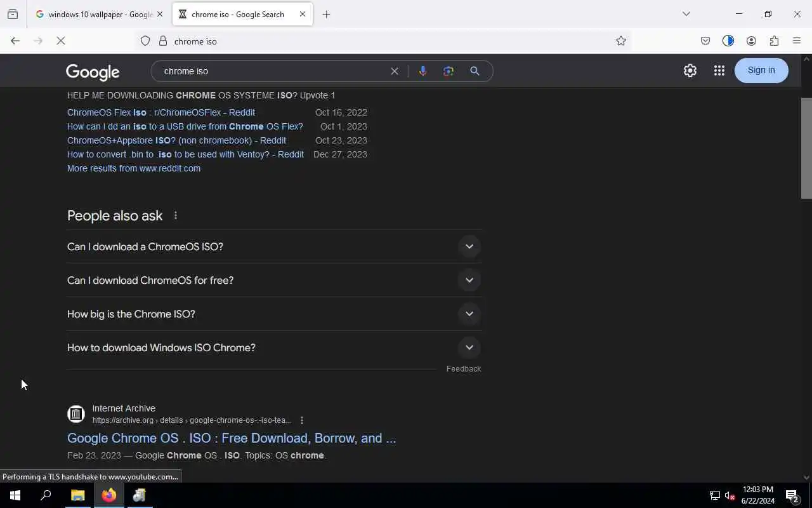Click the vertical page scrollbar thumb
This screenshot has width=812, height=508.
coord(806,148)
